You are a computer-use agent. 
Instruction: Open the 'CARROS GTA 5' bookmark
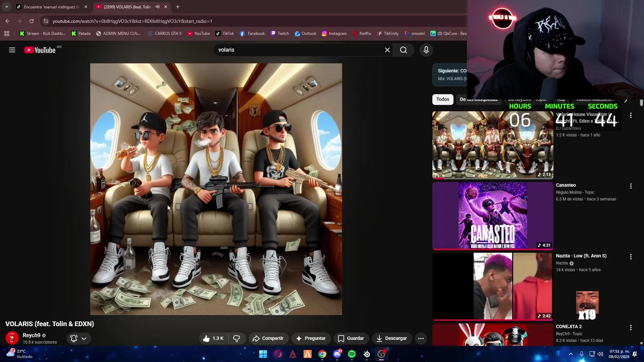[x=165, y=34]
